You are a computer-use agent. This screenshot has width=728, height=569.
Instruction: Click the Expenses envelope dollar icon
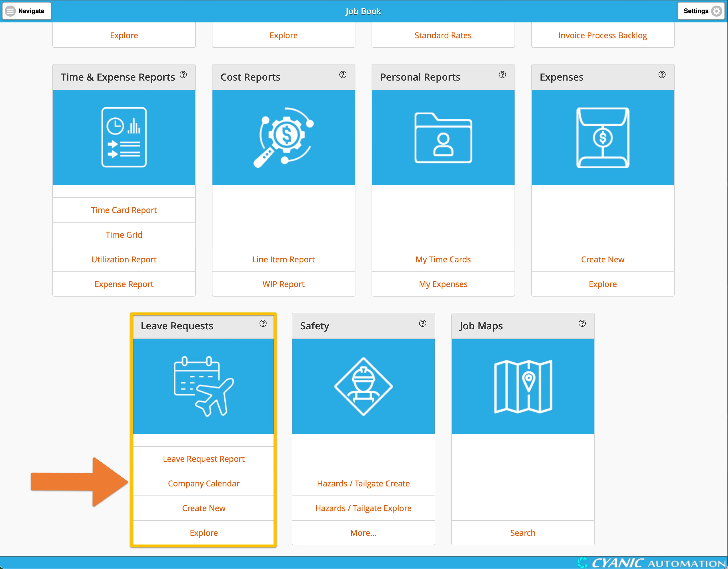pyautogui.click(x=603, y=137)
